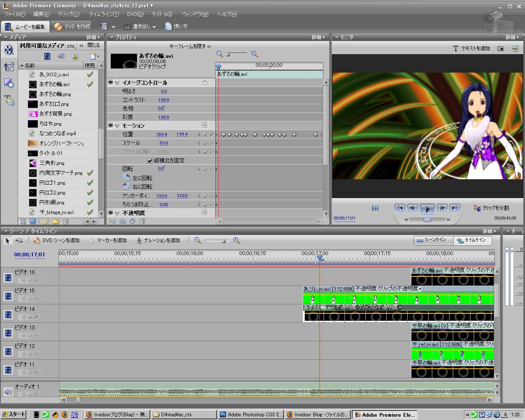Click the rotate right icon
This screenshot has width=525, height=420.
tap(126, 186)
